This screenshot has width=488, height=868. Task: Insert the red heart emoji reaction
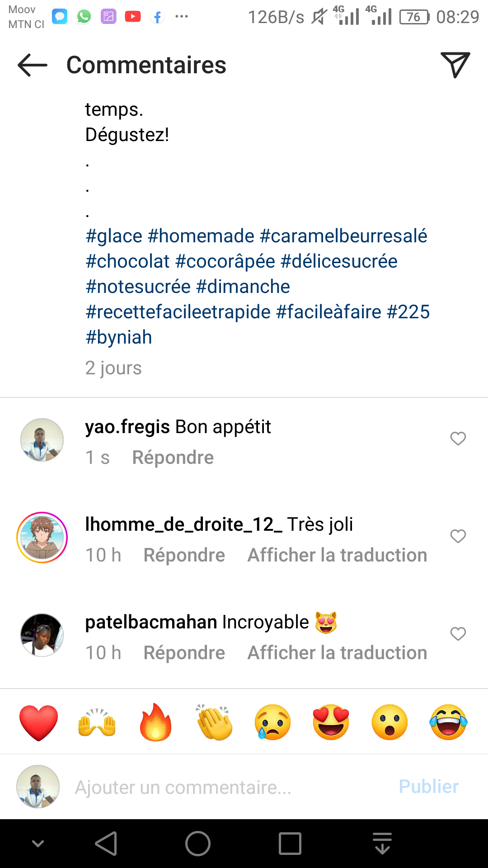[39, 722]
